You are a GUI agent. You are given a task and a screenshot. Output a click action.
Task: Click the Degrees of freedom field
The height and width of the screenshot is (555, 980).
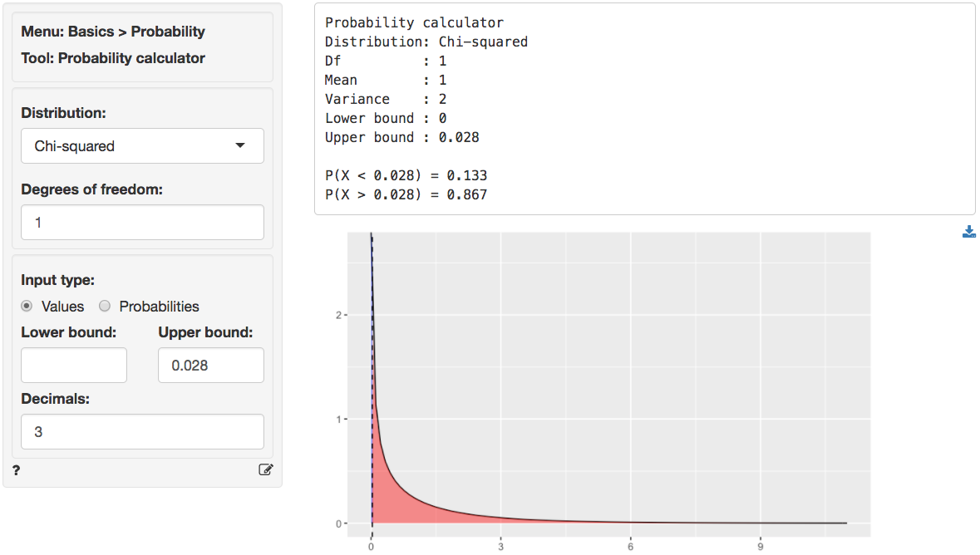tap(142, 223)
